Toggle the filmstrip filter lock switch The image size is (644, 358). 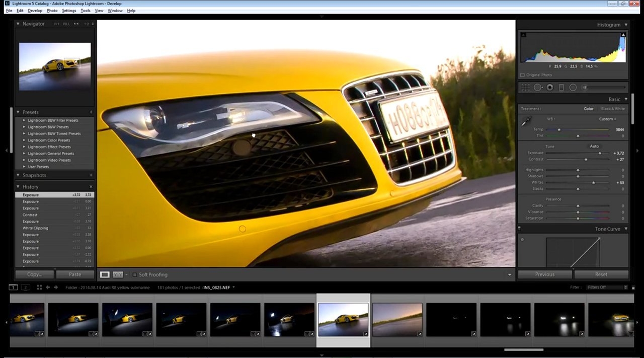point(633,288)
